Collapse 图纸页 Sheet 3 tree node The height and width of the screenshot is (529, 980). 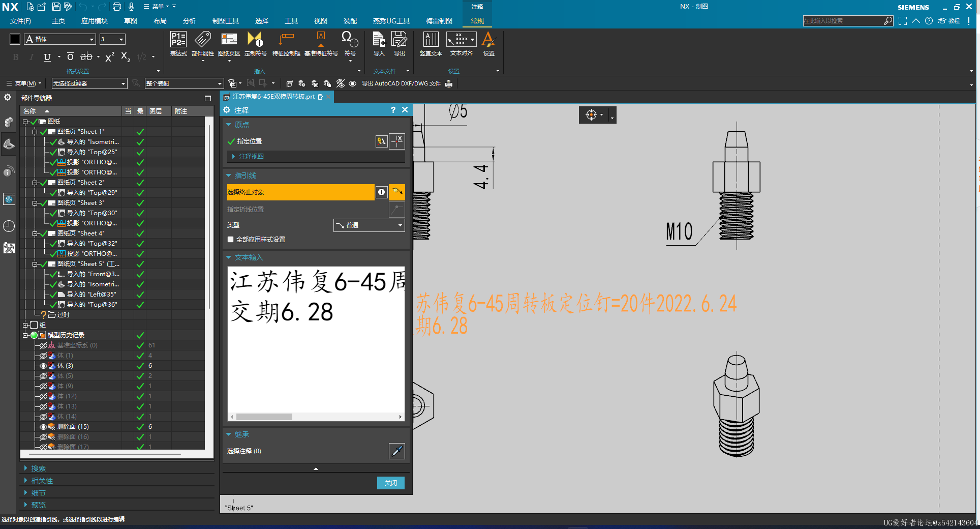[35, 203]
